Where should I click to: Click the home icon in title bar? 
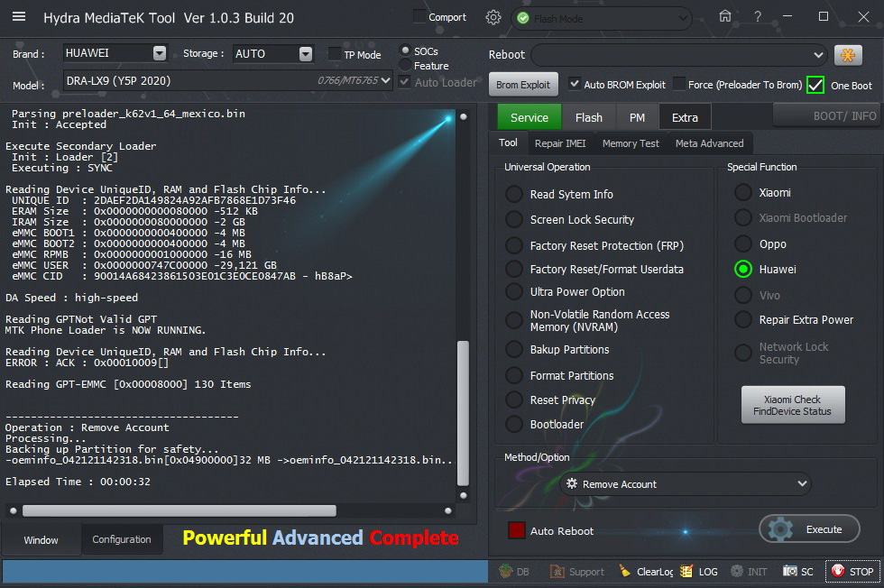click(x=725, y=16)
